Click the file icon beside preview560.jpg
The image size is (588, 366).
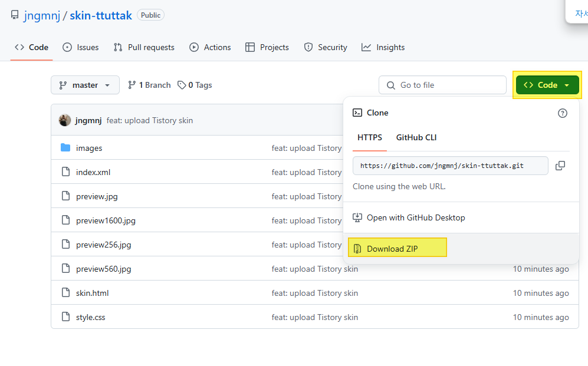[65, 269]
